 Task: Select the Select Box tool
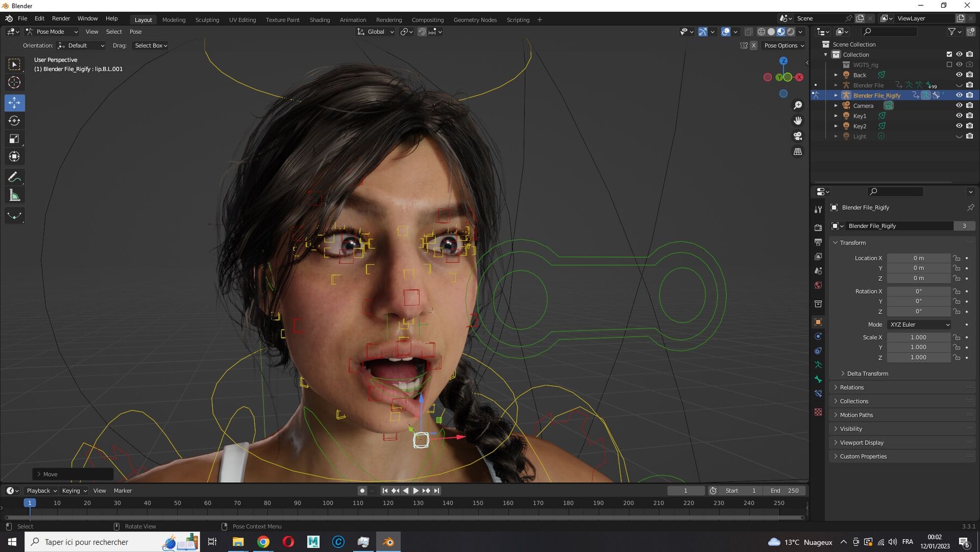[15, 65]
